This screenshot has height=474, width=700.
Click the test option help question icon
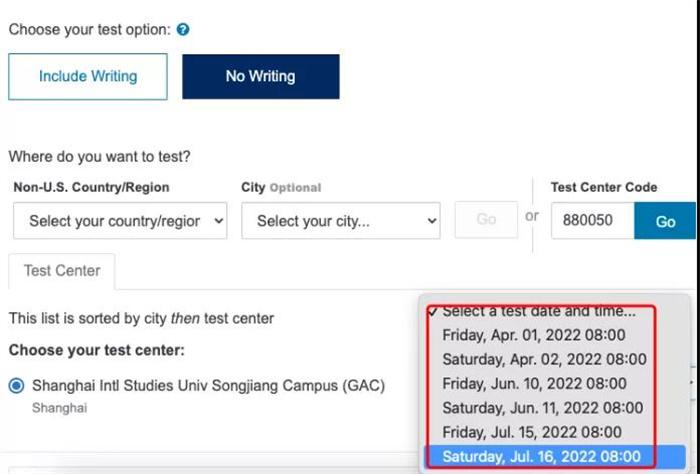coord(183,29)
